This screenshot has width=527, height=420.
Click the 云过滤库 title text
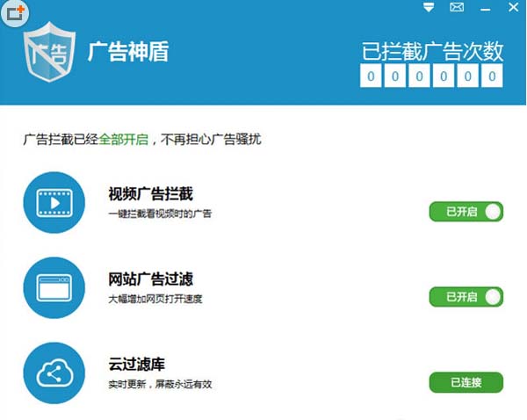[136, 365]
